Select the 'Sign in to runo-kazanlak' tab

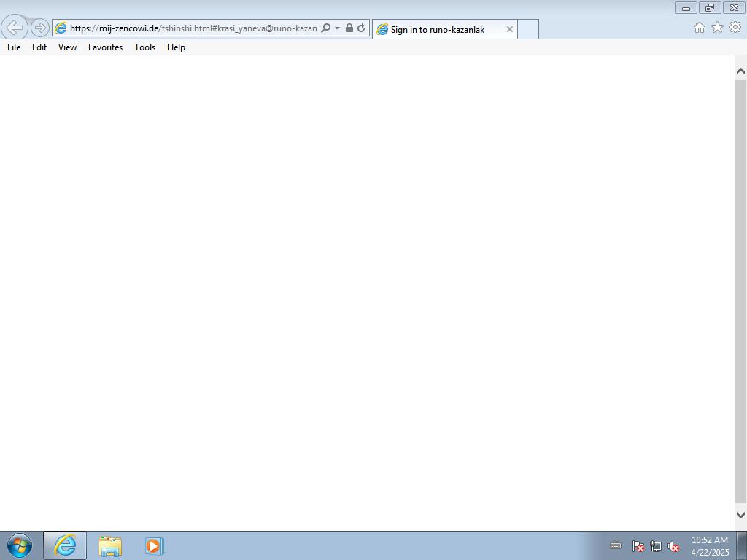point(444,29)
